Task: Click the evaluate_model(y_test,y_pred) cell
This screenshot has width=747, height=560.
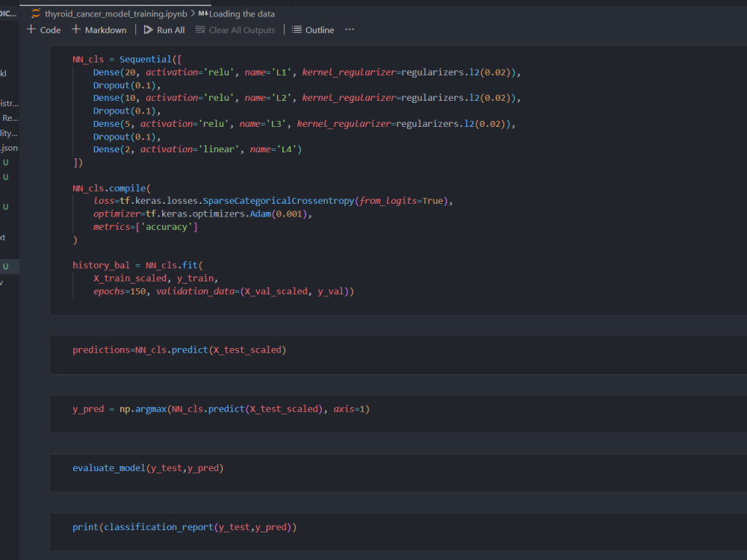Action: (x=398, y=473)
